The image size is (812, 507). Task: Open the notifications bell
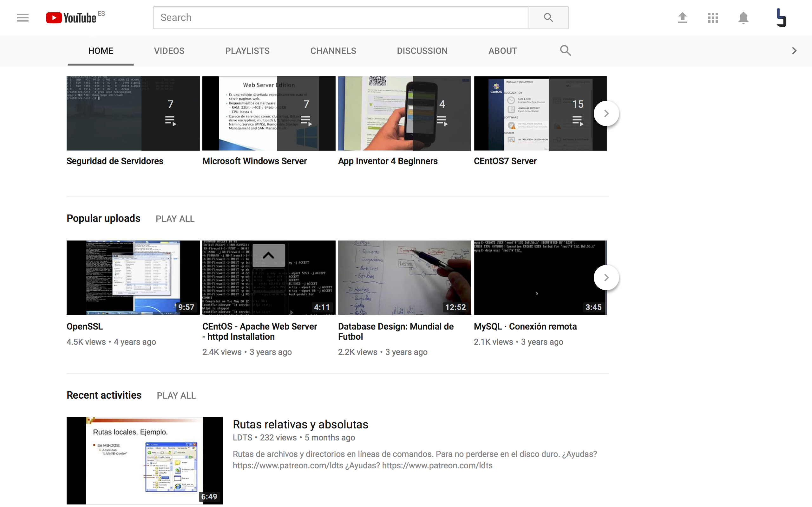743,18
